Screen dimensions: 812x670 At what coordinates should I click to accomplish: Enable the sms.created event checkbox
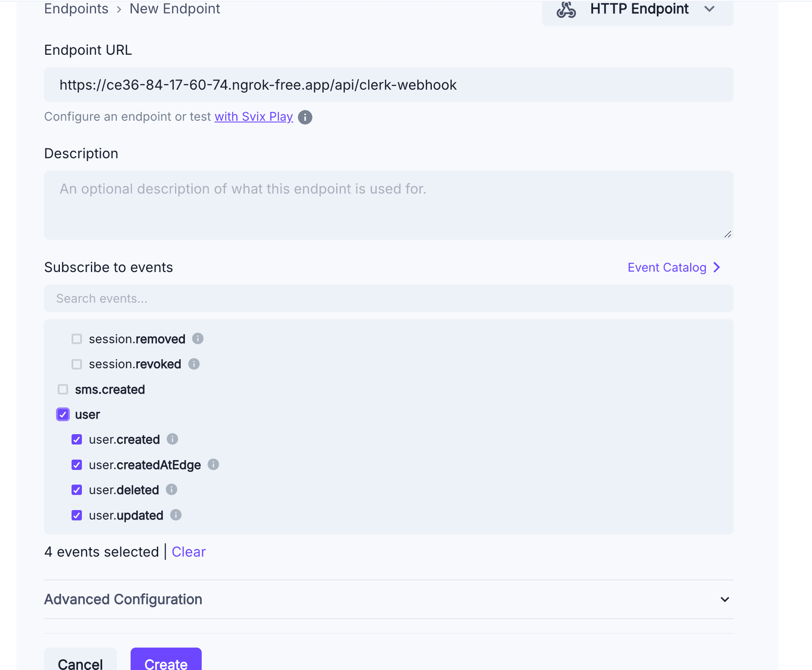point(63,389)
